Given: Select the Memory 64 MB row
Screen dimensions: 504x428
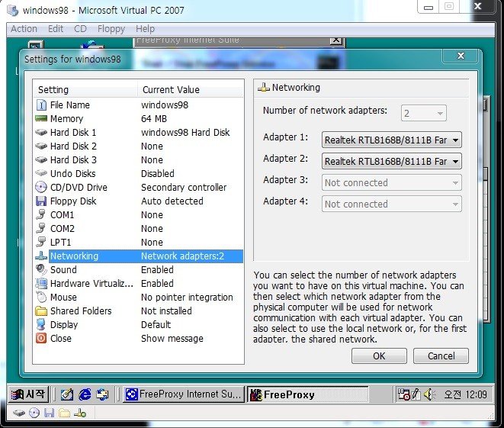Looking at the screenshot, I should click(139, 119).
